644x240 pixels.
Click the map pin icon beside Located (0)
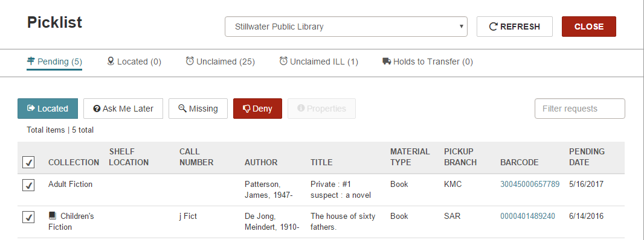(x=111, y=61)
